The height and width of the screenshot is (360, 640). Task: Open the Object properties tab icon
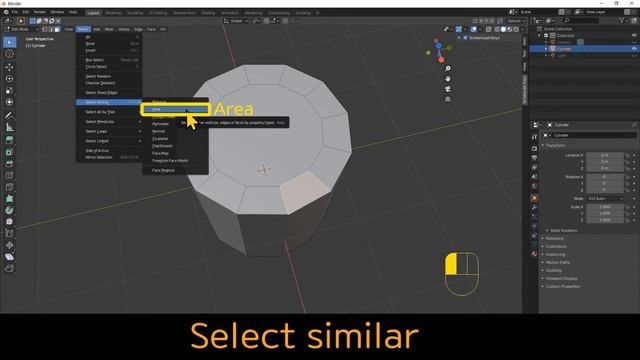coord(534,198)
